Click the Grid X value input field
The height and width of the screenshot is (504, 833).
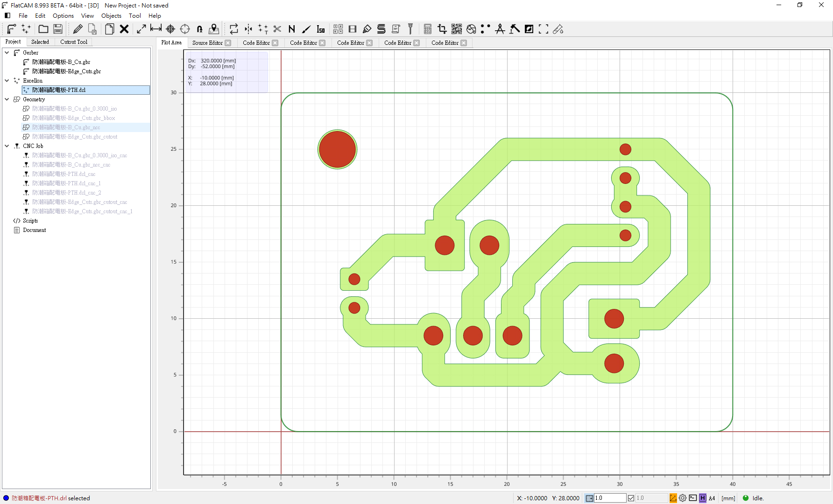pos(609,498)
